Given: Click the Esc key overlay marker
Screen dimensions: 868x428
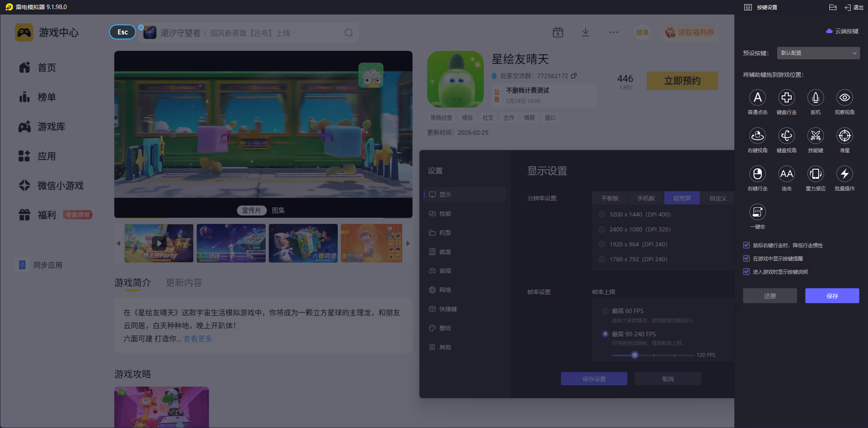Looking at the screenshot, I should tap(122, 32).
